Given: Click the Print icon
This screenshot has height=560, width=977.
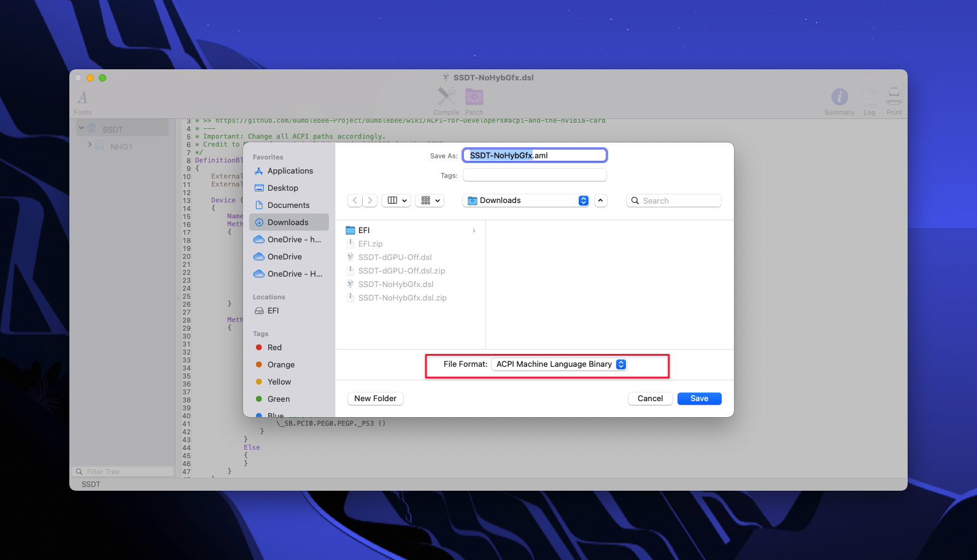Looking at the screenshot, I should pos(894,98).
